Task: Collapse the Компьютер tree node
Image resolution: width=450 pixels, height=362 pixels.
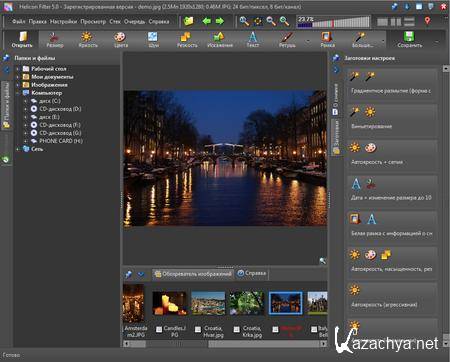Action: tap(18, 93)
